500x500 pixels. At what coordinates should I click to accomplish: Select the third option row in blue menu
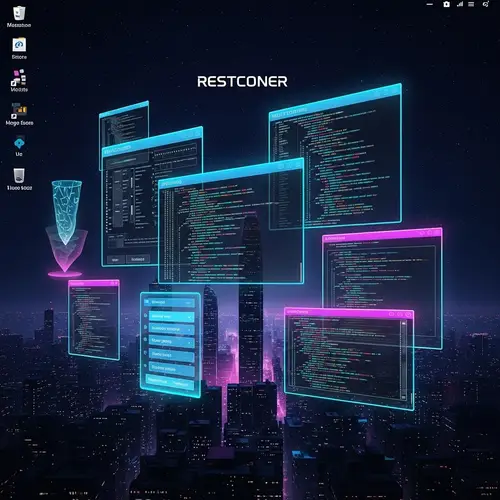(x=171, y=342)
